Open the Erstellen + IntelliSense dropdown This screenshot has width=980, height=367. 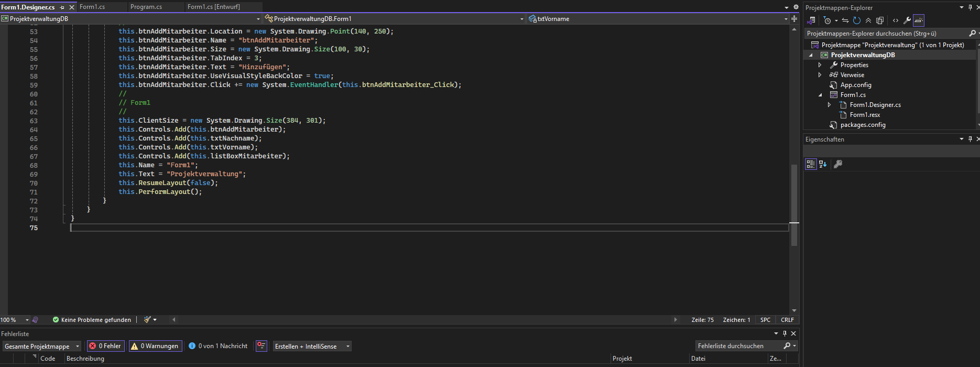point(312,346)
